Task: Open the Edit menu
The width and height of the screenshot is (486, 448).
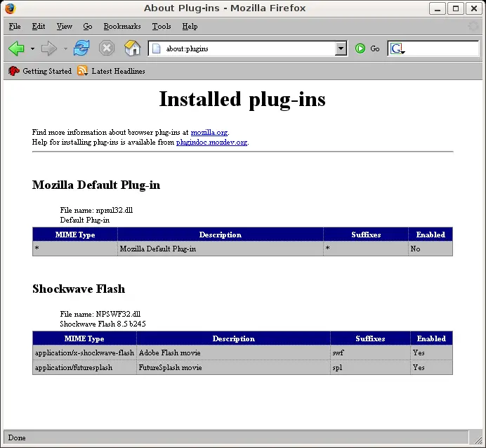Action: (x=39, y=27)
